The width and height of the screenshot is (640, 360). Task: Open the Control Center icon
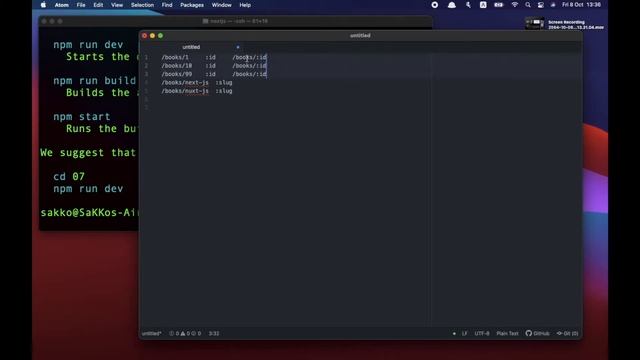(x=540, y=5)
